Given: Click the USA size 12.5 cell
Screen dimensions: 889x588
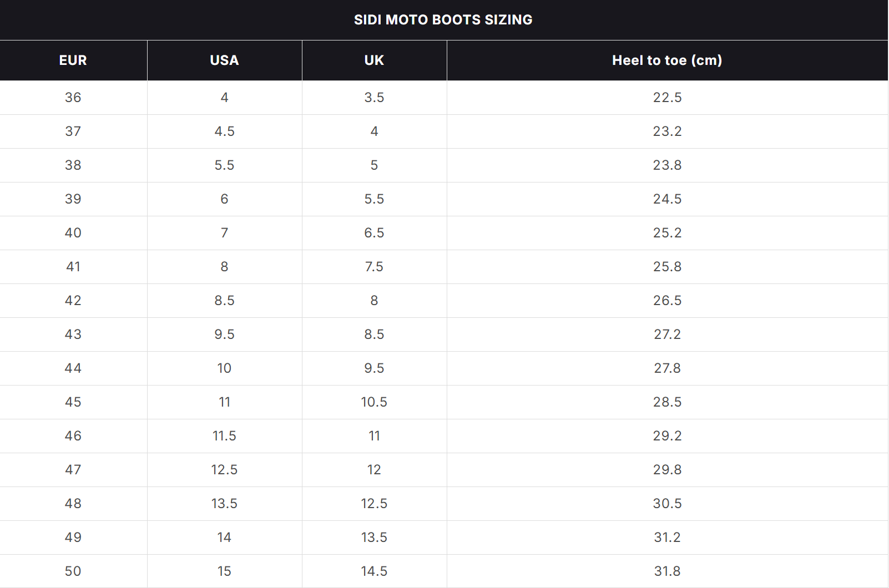Looking at the screenshot, I should (224, 470).
